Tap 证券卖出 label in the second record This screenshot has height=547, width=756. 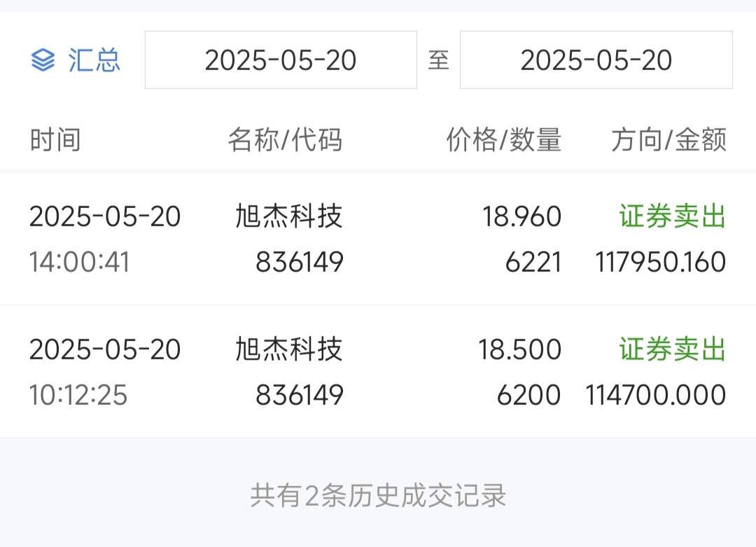pos(672,349)
